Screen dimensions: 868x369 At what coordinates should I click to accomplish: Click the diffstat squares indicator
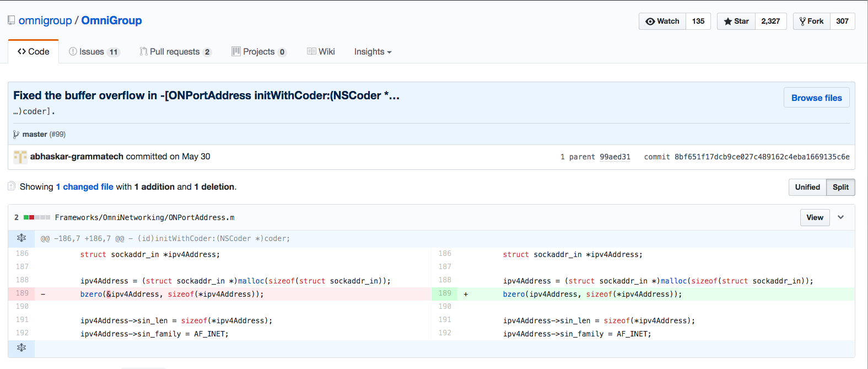[x=37, y=217]
